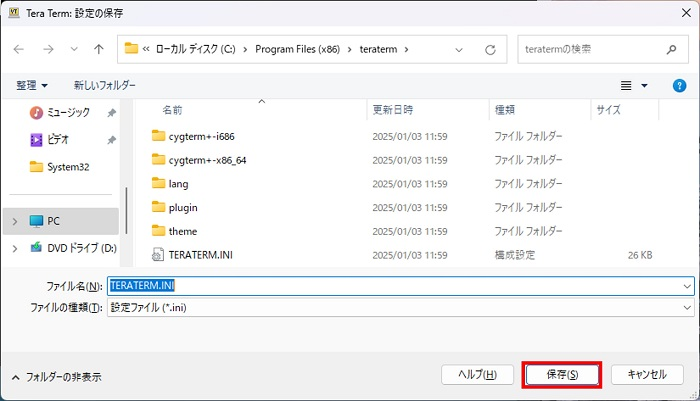Select the theme folder
Image resolution: width=700 pixels, height=401 pixels.
(183, 231)
